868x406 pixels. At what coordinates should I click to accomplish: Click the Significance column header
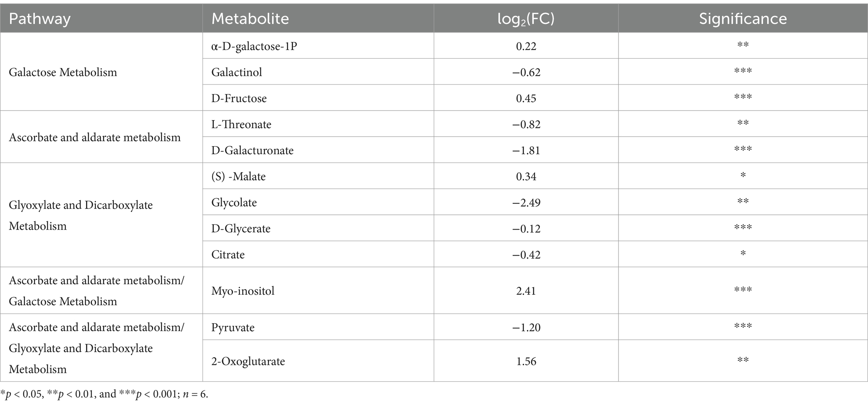point(743,18)
